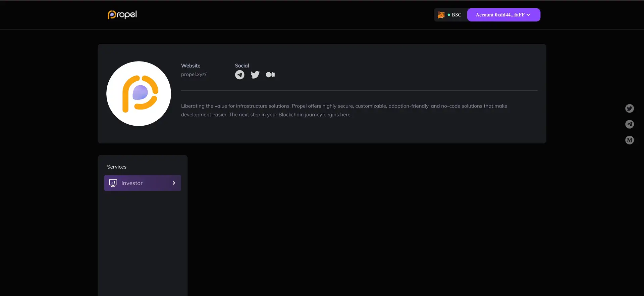Click the Investor presentation screen icon
The image size is (644, 296).
click(113, 183)
